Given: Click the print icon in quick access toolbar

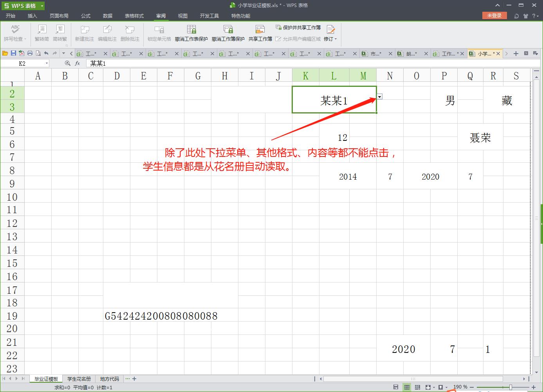Looking at the screenshot, I should tap(30, 54).
